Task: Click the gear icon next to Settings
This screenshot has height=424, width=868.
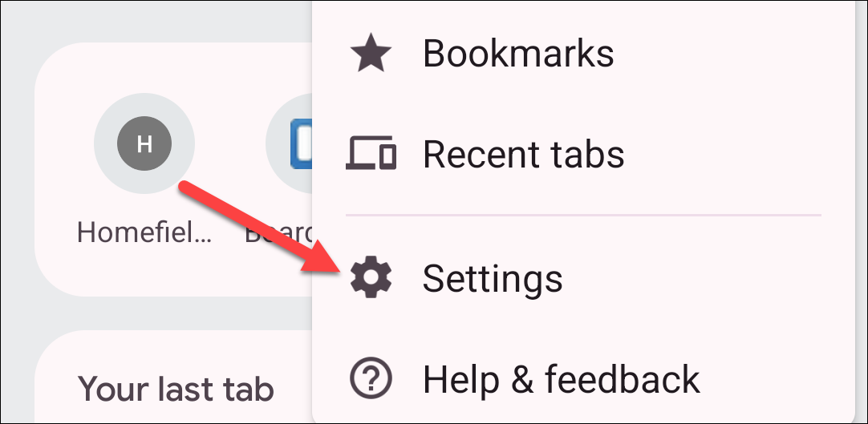Action: [x=371, y=277]
